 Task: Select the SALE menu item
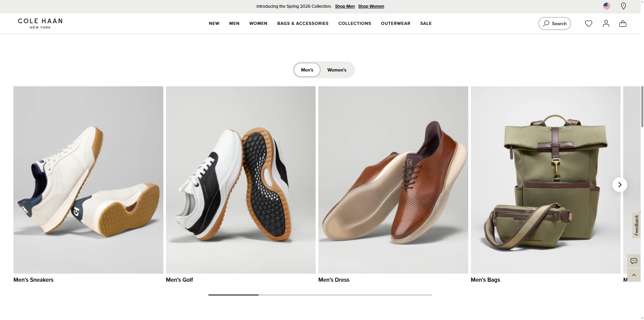[426, 24]
